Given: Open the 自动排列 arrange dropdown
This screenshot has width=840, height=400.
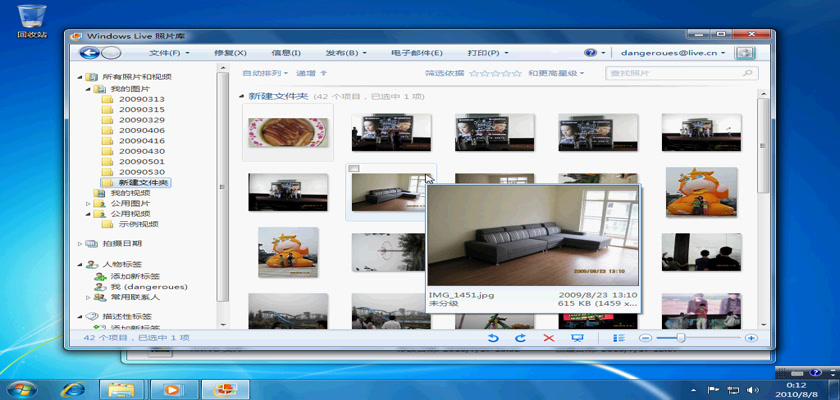Looking at the screenshot, I should click(265, 73).
